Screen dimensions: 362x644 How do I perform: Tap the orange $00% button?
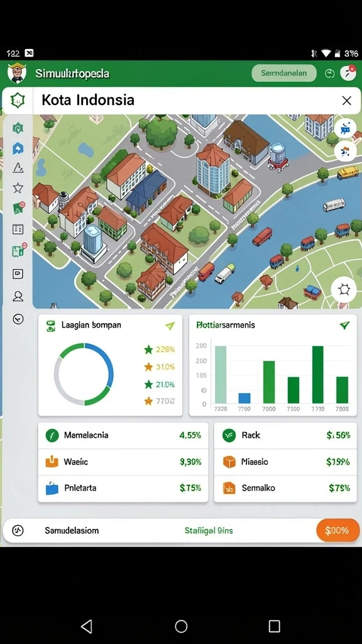point(337,530)
